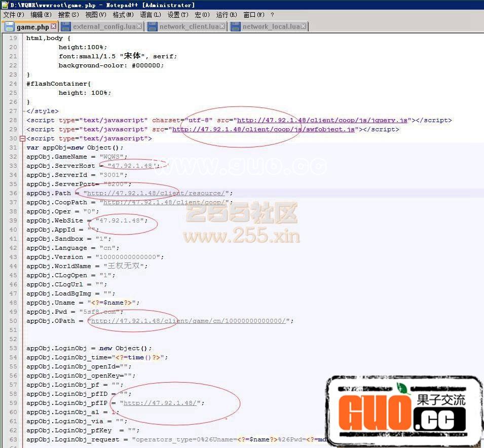Image resolution: width=484 pixels, height=448 pixels.
Task: Collapse the script block at line 30
Action: pos(22,139)
